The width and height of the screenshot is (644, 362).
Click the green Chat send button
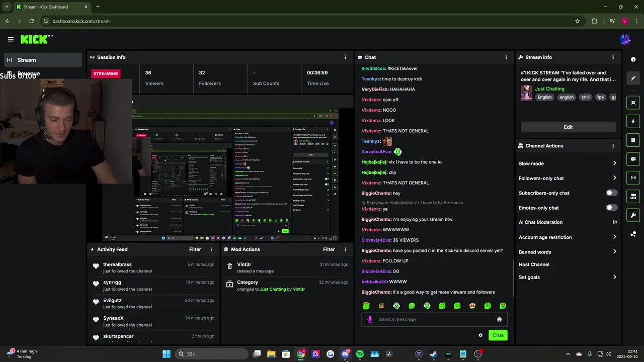tap(498, 335)
